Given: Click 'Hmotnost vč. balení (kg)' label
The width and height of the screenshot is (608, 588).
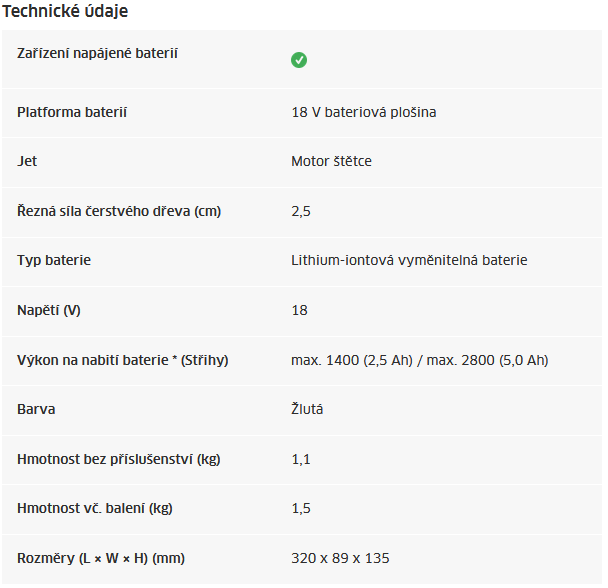Looking at the screenshot, I should point(95,508).
